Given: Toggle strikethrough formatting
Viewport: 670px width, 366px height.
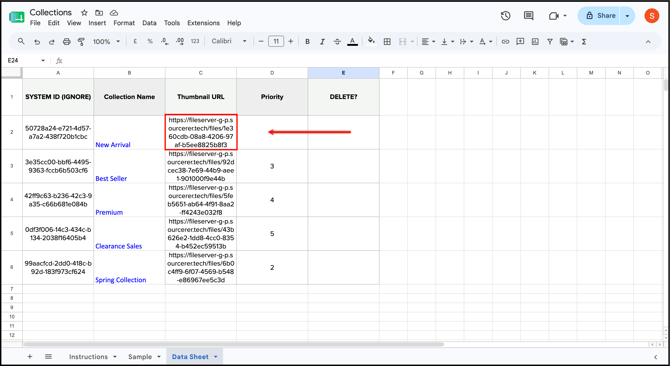Looking at the screenshot, I should coord(337,41).
